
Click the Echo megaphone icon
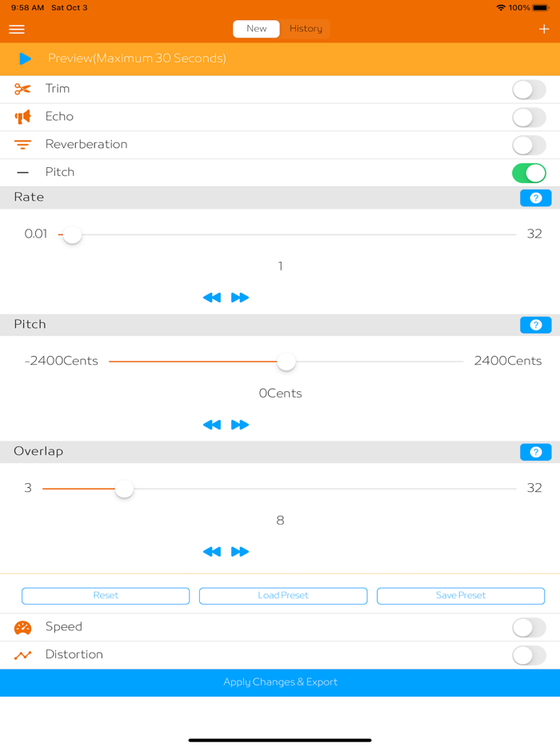(x=22, y=117)
